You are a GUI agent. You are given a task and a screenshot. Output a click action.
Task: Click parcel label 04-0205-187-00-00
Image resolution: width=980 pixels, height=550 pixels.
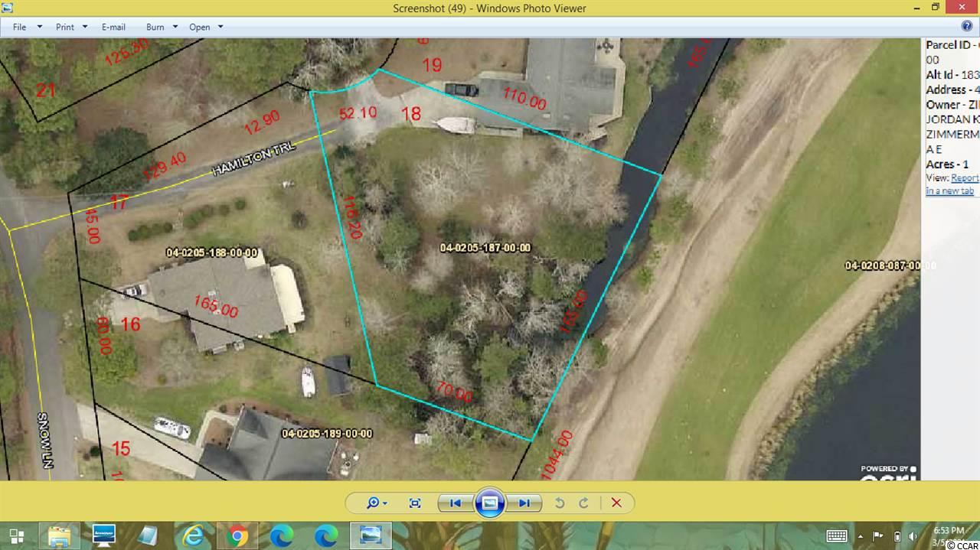coord(485,248)
